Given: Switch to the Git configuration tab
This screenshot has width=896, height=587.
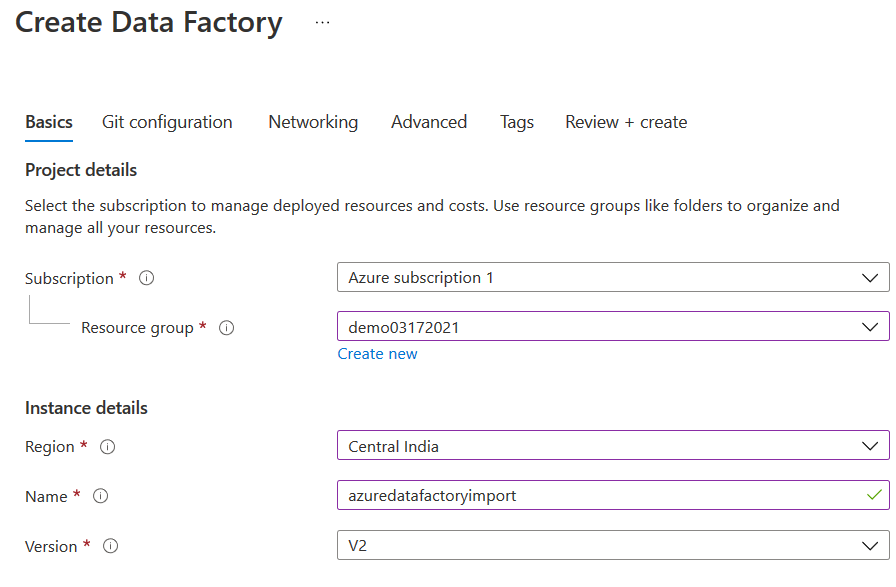Looking at the screenshot, I should [x=167, y=122].
